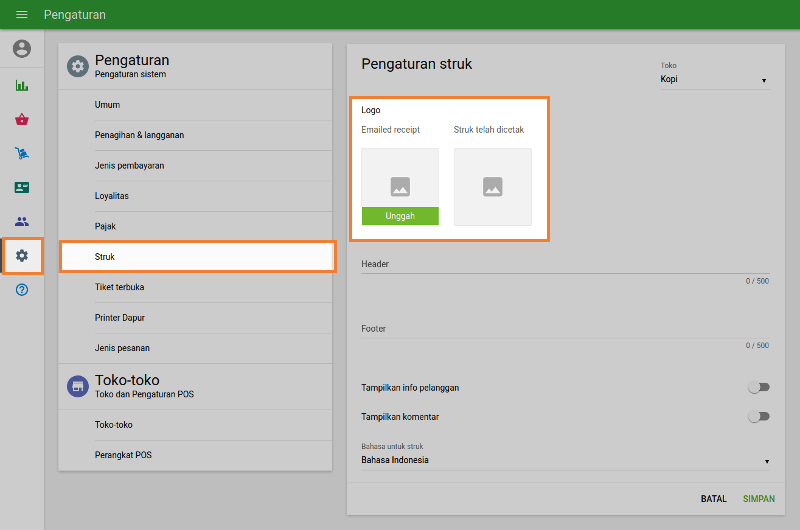Enable Tampilkan info pelanggan switch
Image resolution: width=800 pixels, height=530 pixels.
pos(758,387)
